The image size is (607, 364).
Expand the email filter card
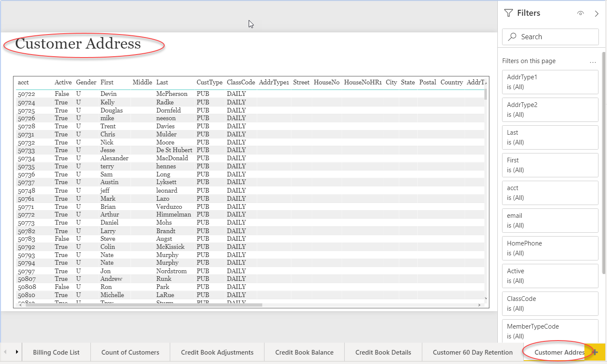pyautogui.click(x=550, y=220)
